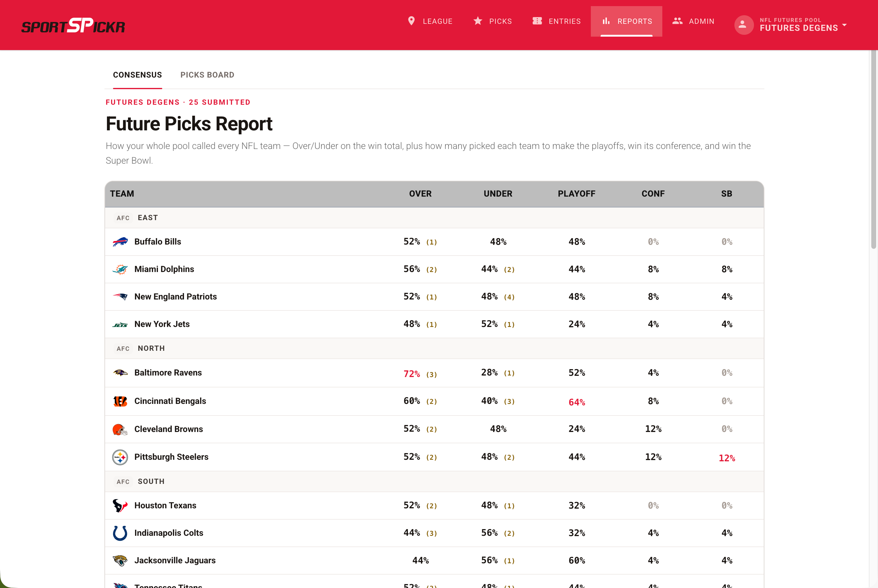The width and height of the screenshot is (878, 588).
Task: Click the Indianapolis Colts horseshoe logo
Action: [x=120, y=533]
